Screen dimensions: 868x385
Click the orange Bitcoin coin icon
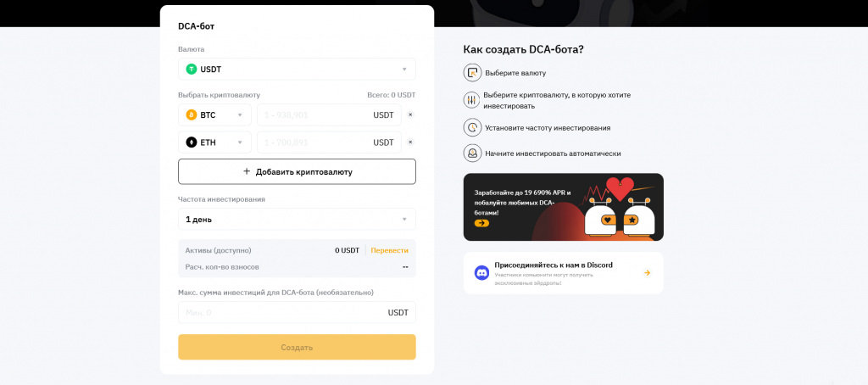pos(192,114)
